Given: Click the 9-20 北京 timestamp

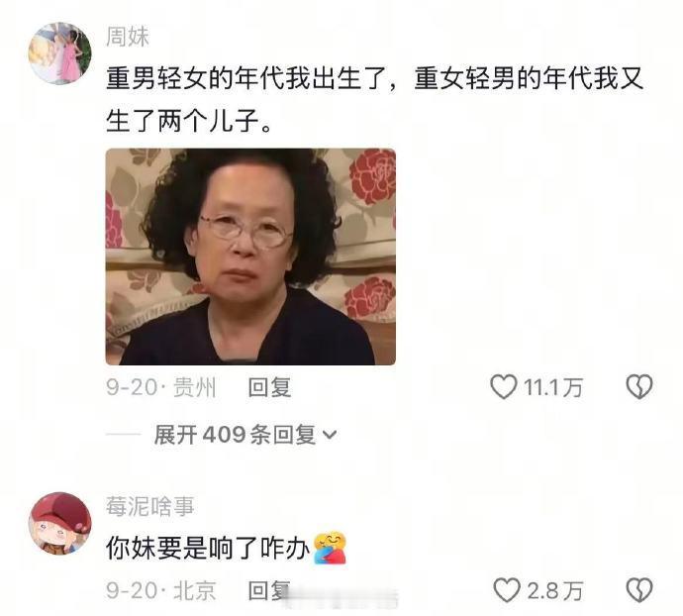Looking at the screenshot, I should tap(161, 590).
